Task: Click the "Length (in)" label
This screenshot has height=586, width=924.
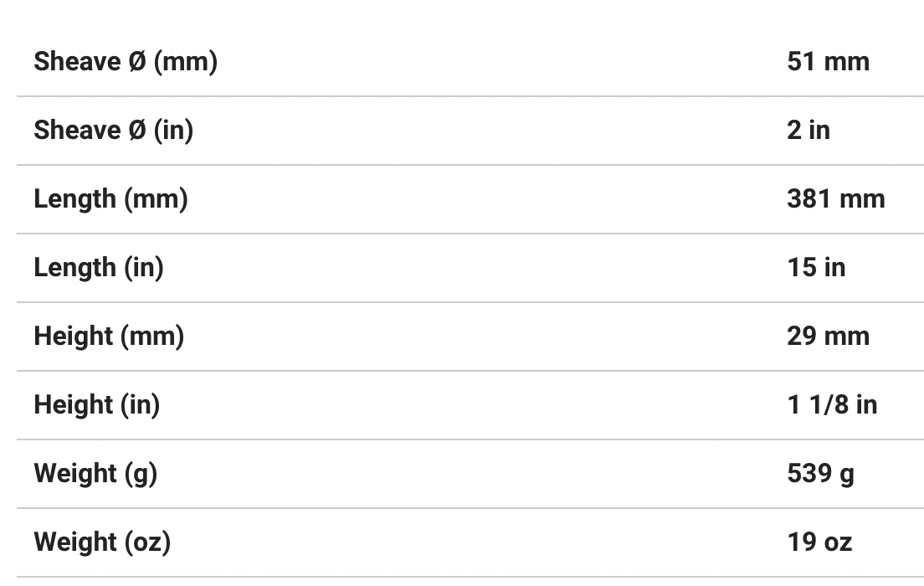Action: (x=99, y=268)
